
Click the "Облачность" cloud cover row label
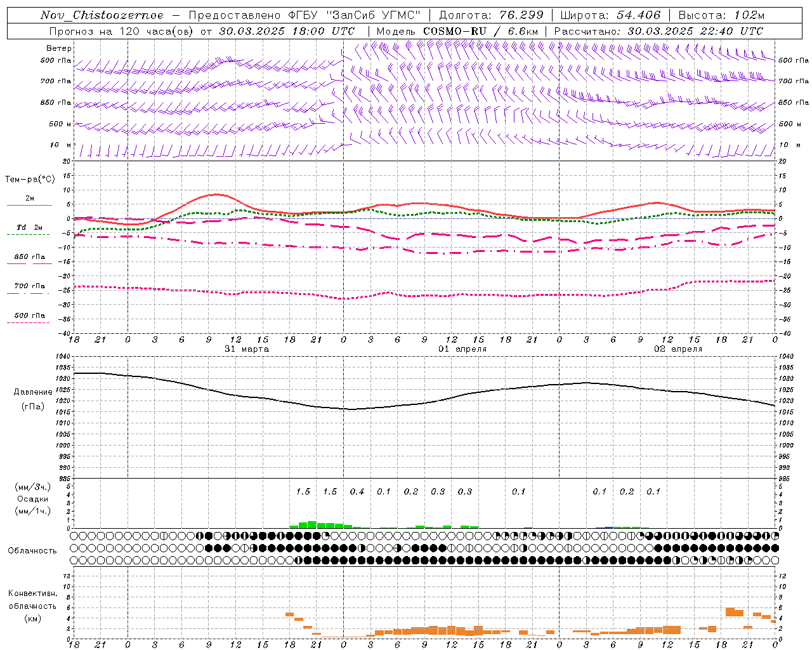(32, 551)
